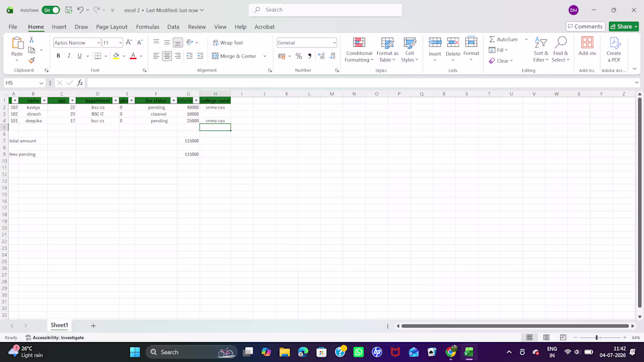Apply Percent Style format
The image size is (644, 362).
(x=299, y=56)
